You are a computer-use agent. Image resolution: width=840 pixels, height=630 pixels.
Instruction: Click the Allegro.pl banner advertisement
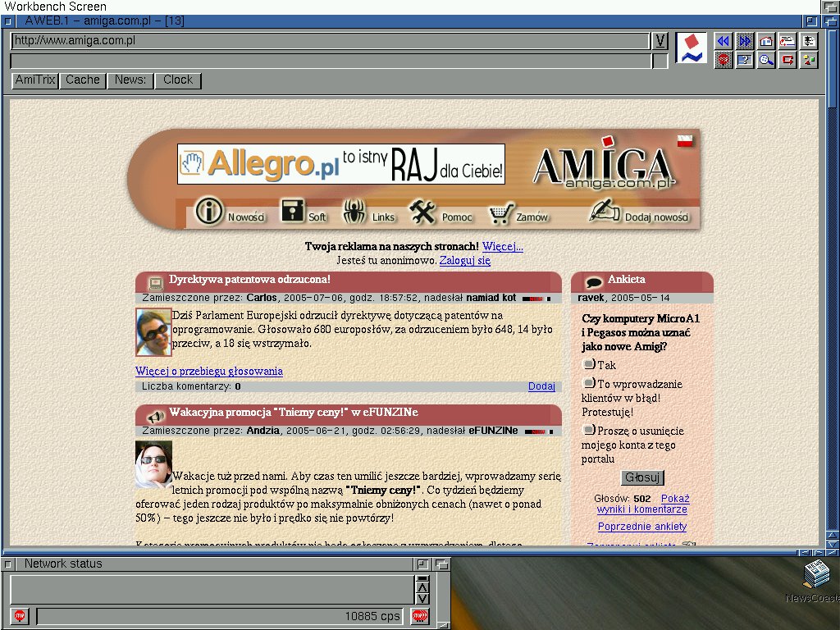pos(341,164)
